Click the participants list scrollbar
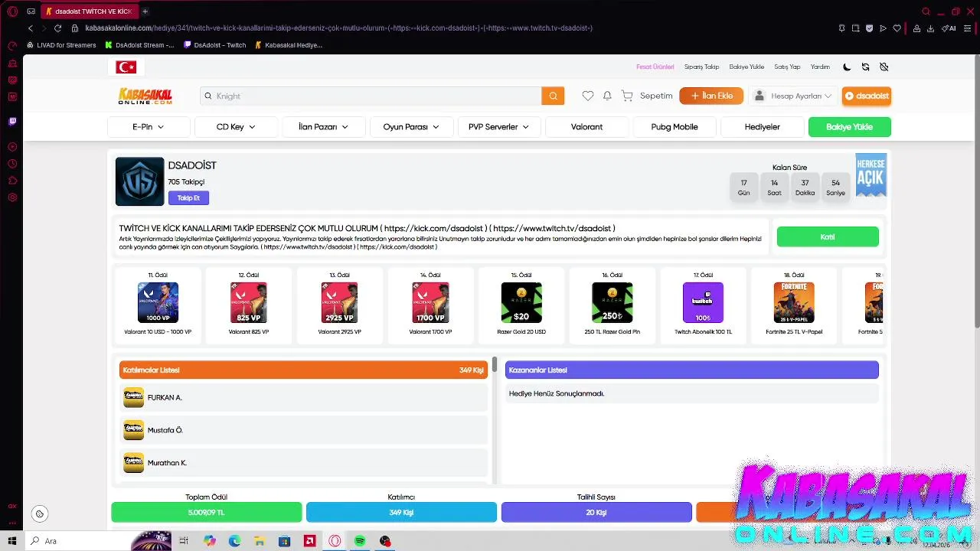The height and width of the screenshot is (551, 980). (495, 364)
